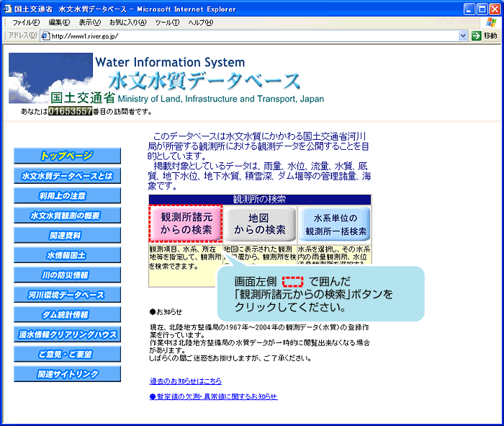
Task: Click the green Go arrow icon
Action: pos(476,35)
